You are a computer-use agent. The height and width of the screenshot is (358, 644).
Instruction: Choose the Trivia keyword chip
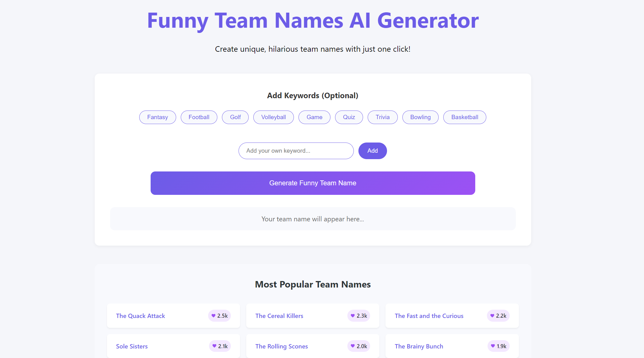382,117
